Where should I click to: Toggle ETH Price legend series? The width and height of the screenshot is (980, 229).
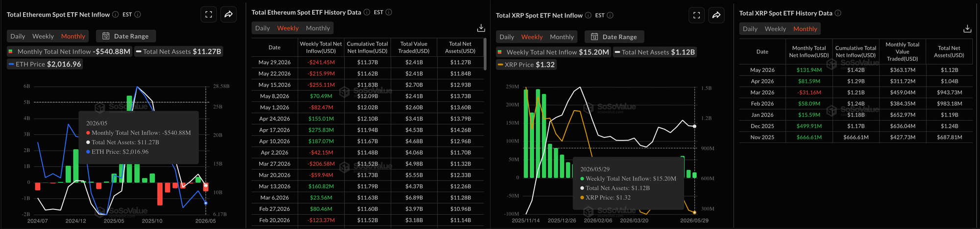click(45, 64)
